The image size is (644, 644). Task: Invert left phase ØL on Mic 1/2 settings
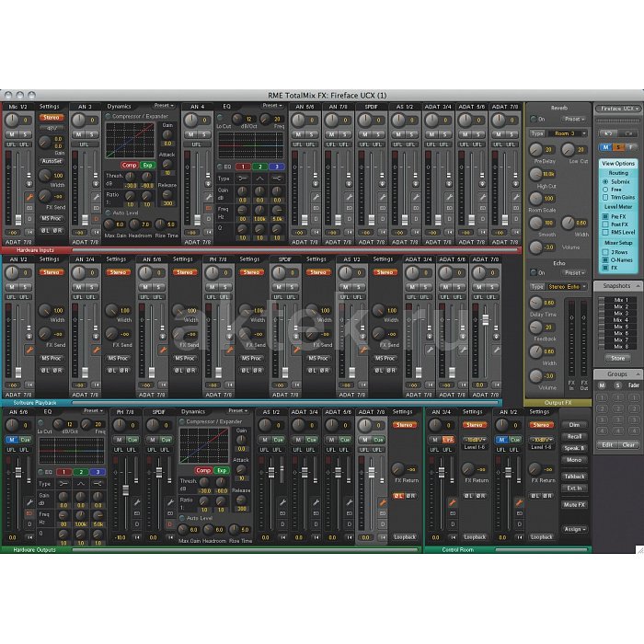[46, 230]
